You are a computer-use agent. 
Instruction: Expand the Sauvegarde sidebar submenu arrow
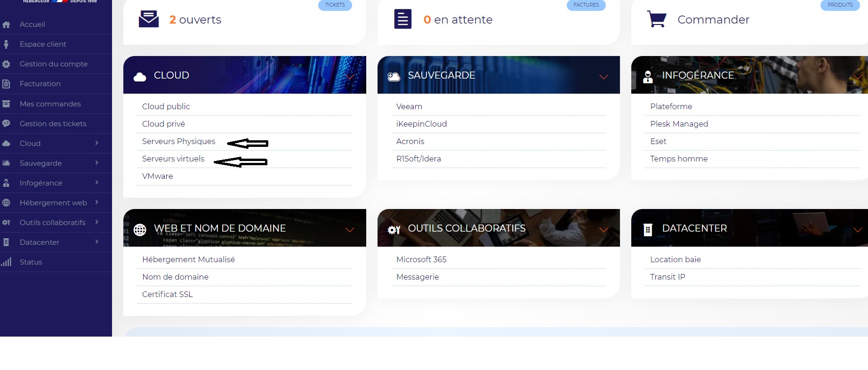[96, 162]
